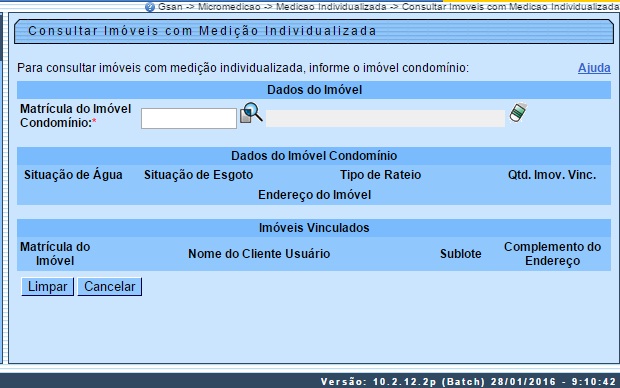Click the 'Nome do Cliente Usuário' column header
620x388 pixels.
(259, 254)
